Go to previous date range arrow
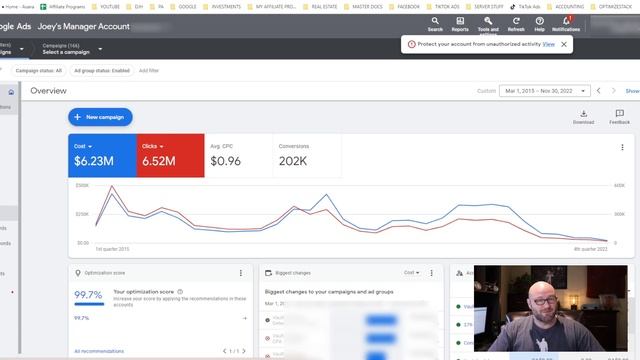Screen dimensions: 640x360 click(598, 91)
